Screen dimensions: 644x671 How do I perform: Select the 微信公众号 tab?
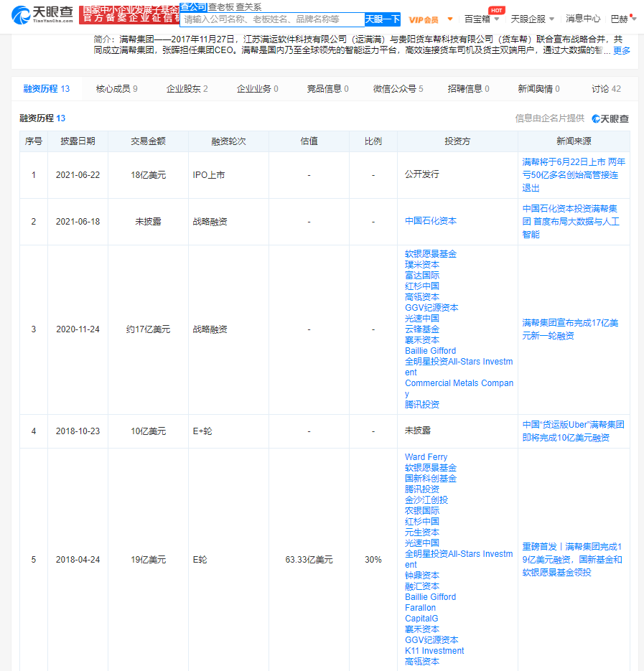[x=398, y=88]
